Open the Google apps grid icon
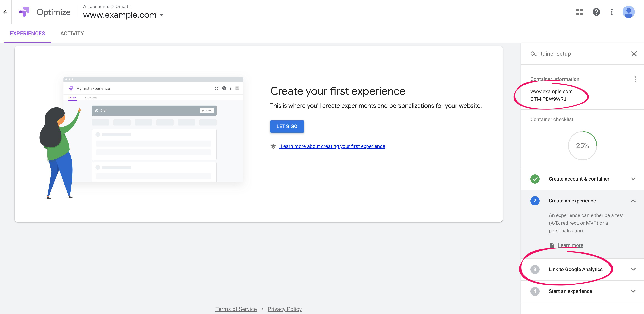This screenshot has height=314, width=644. [x=579, y=12]
